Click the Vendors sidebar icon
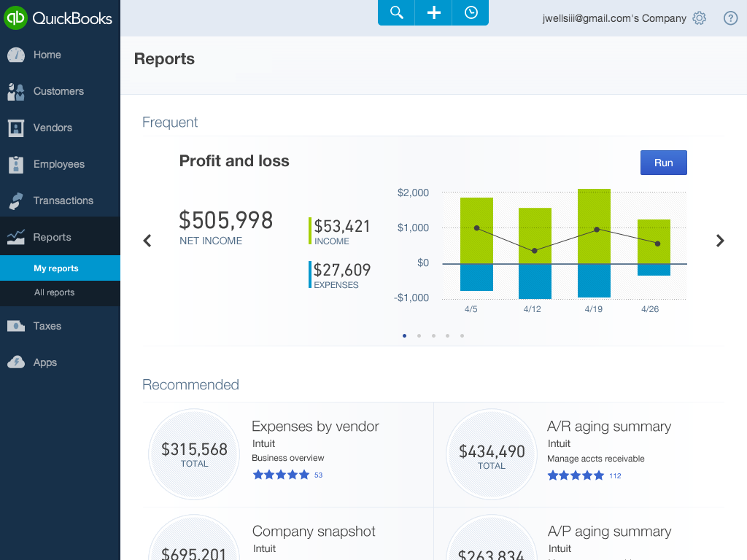The image size is (747, 560). pyautogui.click(x=16, y=128)
